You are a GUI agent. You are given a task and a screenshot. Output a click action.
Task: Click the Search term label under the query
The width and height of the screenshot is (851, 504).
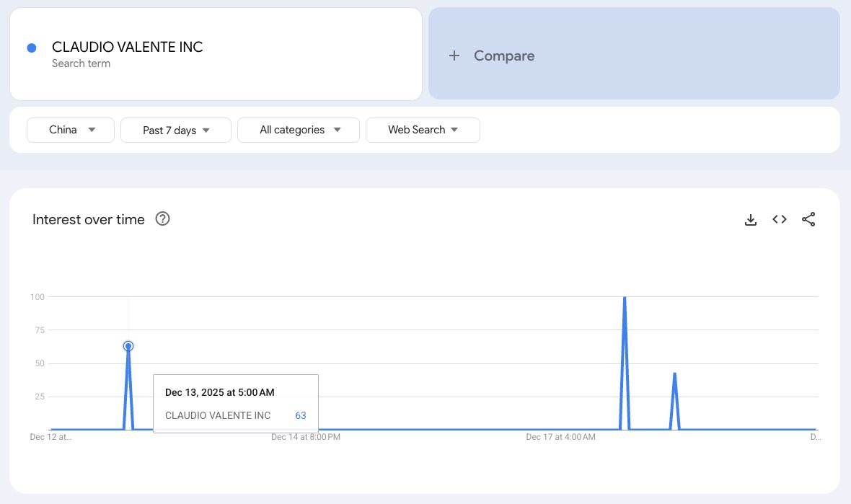(x=81, y=63)
